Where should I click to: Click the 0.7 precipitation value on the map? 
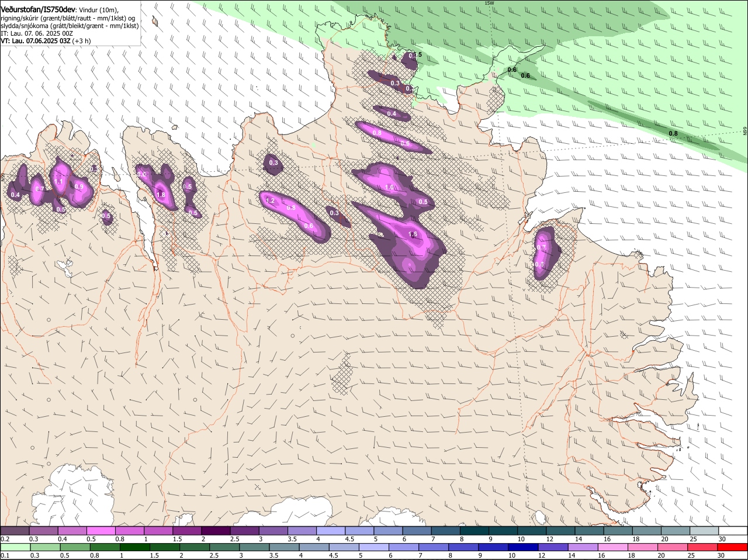[x=40, y=189]
